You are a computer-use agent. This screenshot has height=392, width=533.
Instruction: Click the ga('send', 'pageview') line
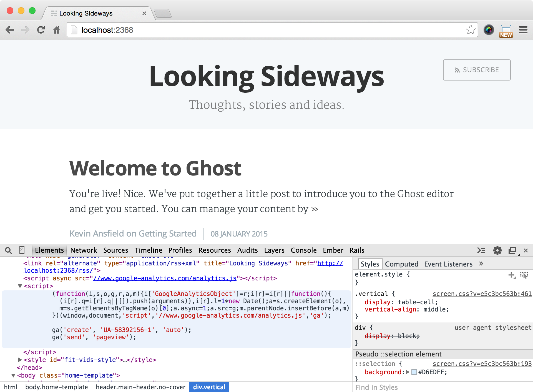click(94, 337)
